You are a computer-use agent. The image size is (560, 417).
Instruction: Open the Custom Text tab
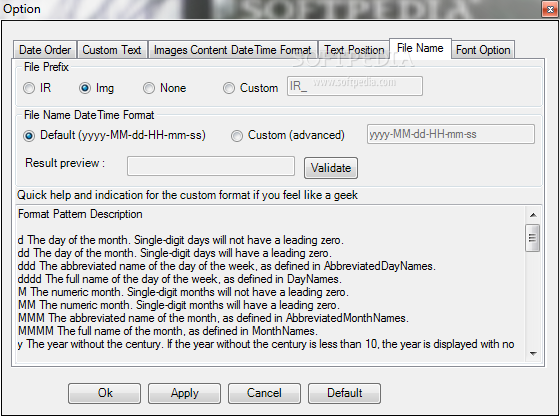coord(112,50)
